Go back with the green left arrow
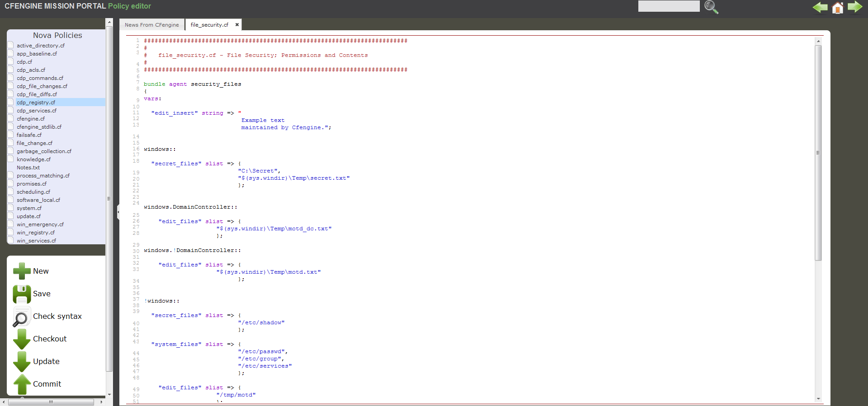 [x=820, y=7]
